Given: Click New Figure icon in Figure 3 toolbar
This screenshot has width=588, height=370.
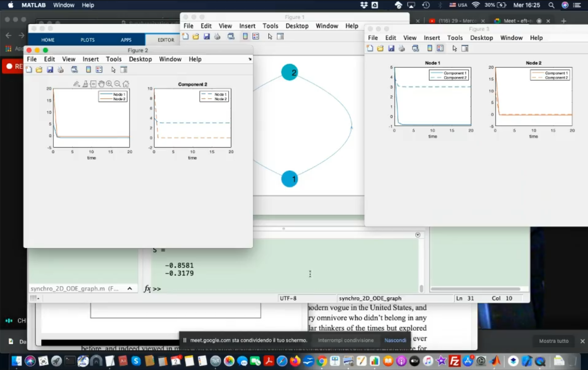Looking at the screenshot, I should click(x=370, y=49).
